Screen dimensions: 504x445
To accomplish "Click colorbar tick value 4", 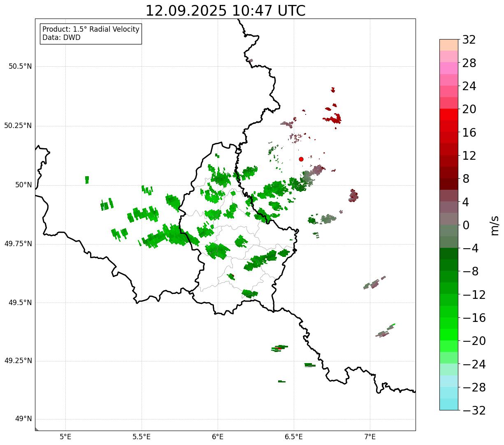I will [x=466, y=202].
